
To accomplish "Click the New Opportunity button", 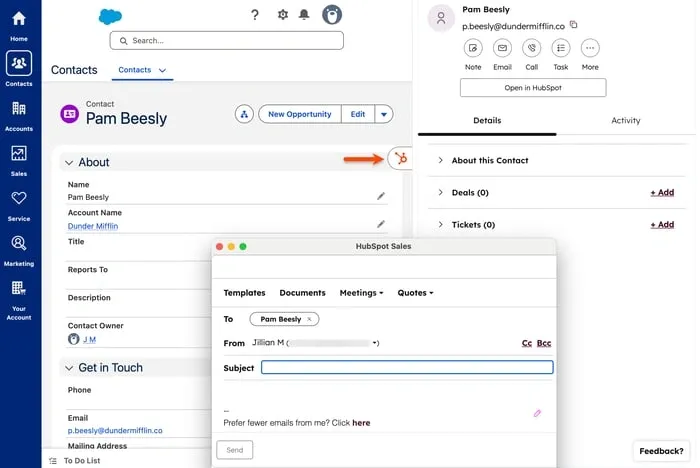I will (299, 114).
